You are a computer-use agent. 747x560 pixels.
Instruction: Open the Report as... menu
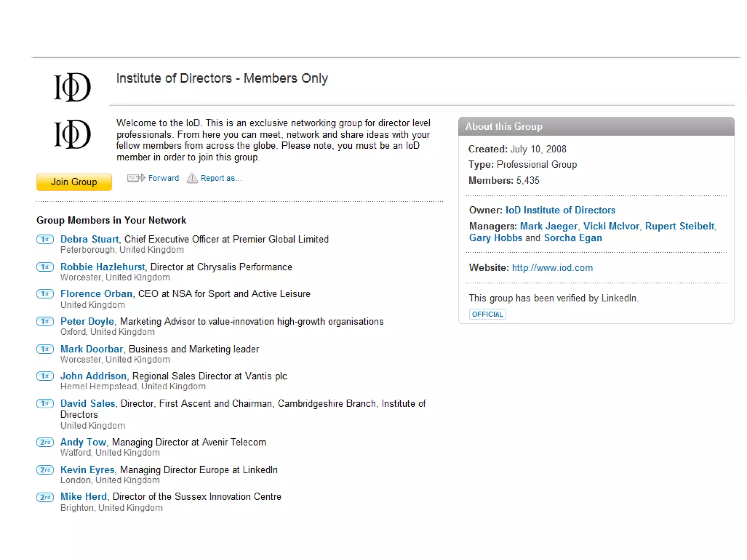click(221, 178)
